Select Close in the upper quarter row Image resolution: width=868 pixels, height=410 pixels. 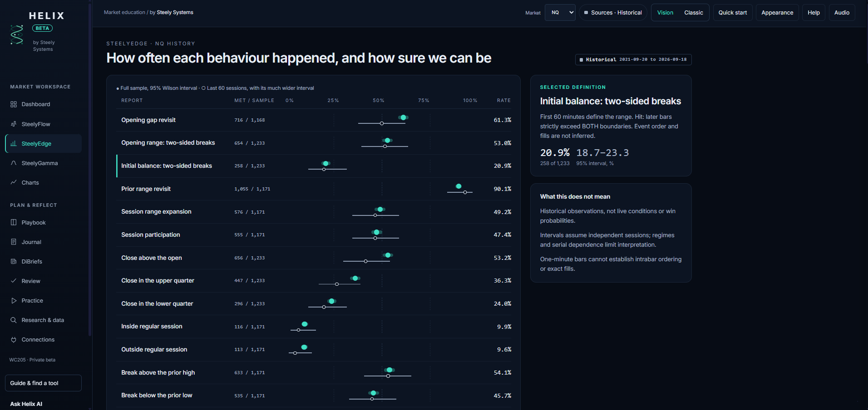pos(314,280)
